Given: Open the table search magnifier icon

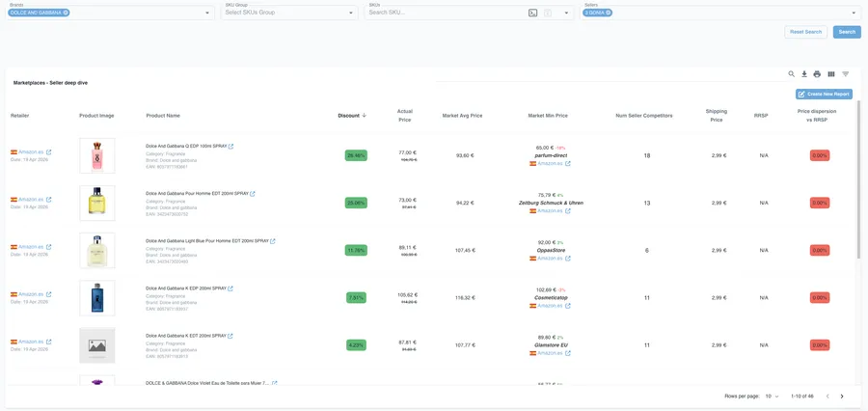Looking at the screenshot, I should click(x=792, y=73).
